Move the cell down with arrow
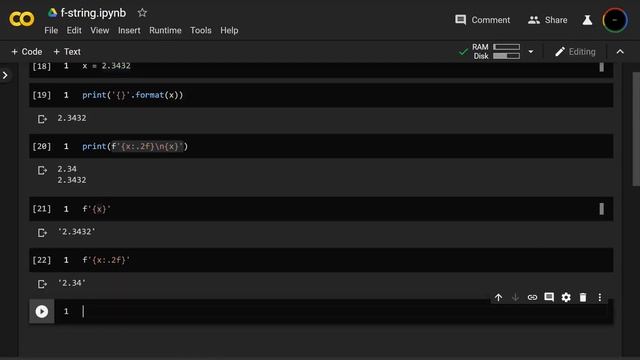 (x=516, y=298)
